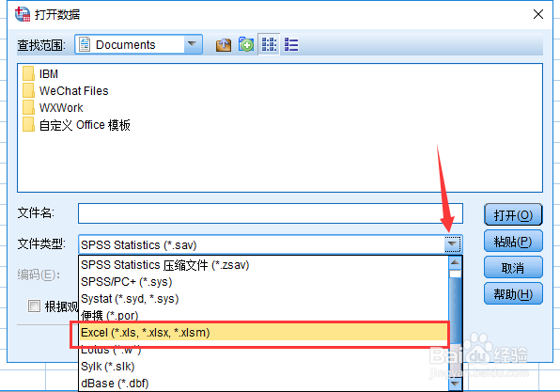Close the 打开数据 dialog

538,14
